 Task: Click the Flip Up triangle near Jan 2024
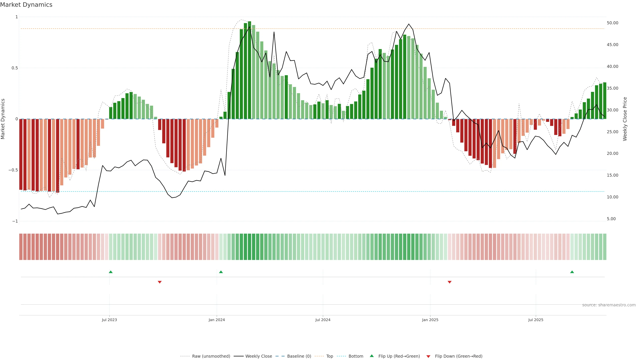pos(221,272)
